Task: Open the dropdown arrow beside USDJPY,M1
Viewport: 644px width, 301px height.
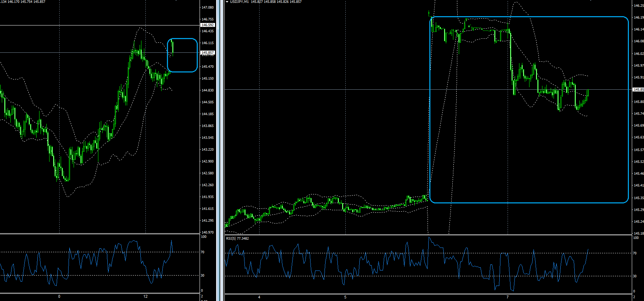Action: pos(227,2)
